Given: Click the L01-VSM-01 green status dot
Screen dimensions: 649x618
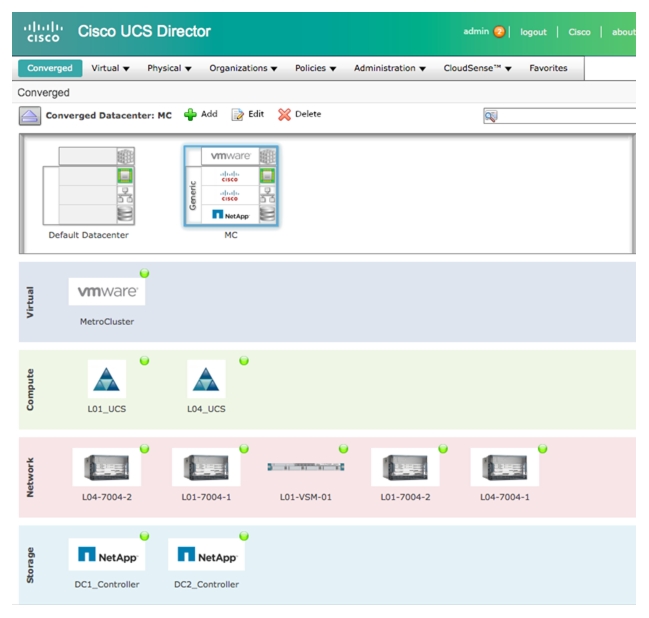Looking at the screenshot, I should tap(344, 449).
